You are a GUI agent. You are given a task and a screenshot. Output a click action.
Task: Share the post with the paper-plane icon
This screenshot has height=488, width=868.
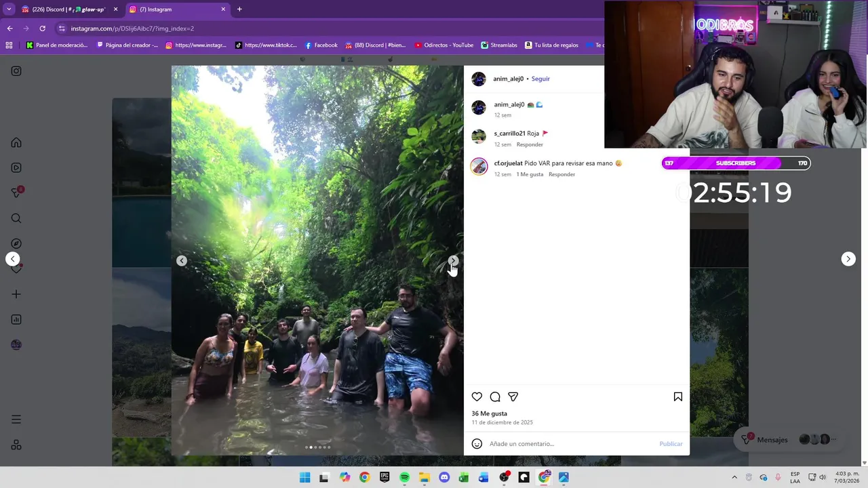point(513,396)
